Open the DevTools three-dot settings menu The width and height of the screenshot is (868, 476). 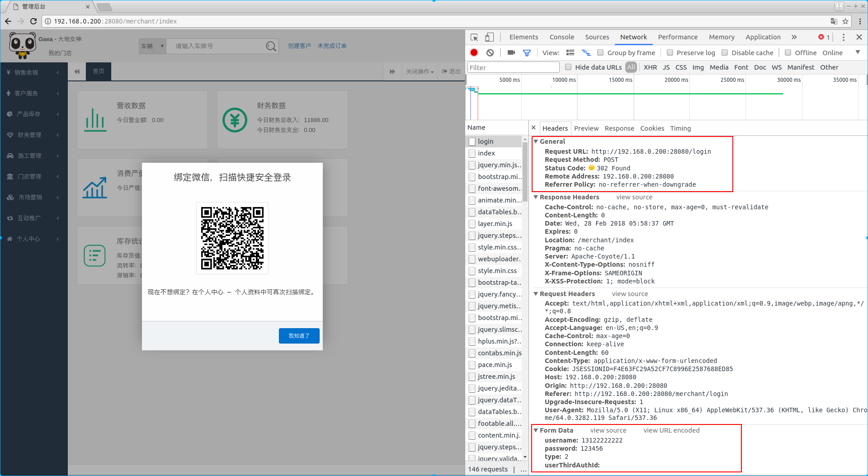pyautogui.click(x=843, y=37)
